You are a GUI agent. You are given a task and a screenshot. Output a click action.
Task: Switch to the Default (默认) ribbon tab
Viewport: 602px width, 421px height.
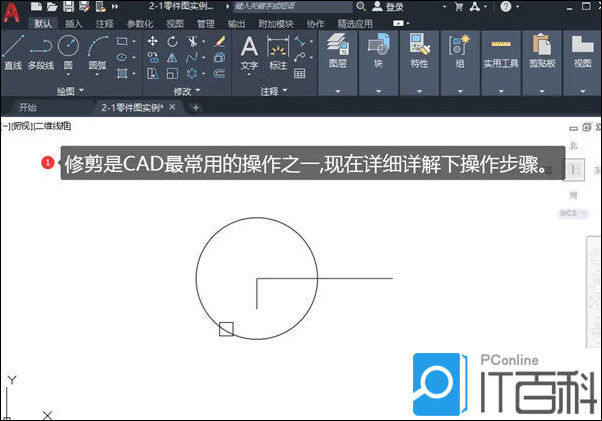click(x=43, y=24)
